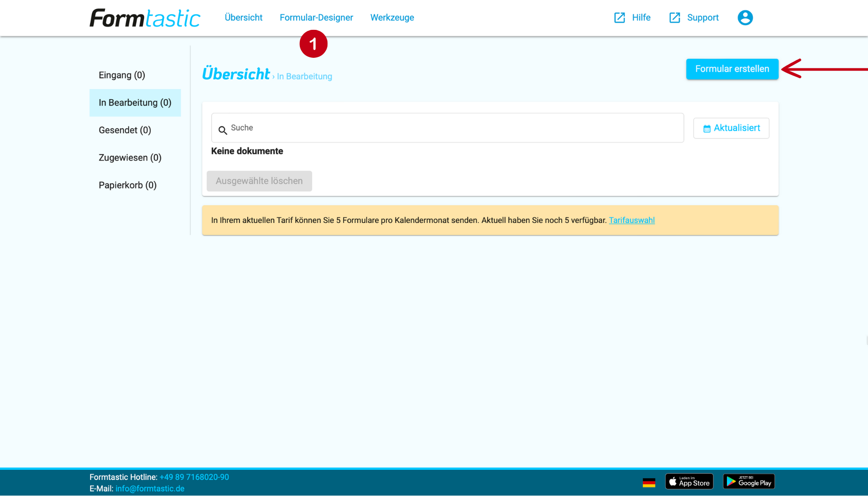This screenshot has width=868, height=496.
Task: Click the Formtastic logo
Action: (x=145, y=18)
